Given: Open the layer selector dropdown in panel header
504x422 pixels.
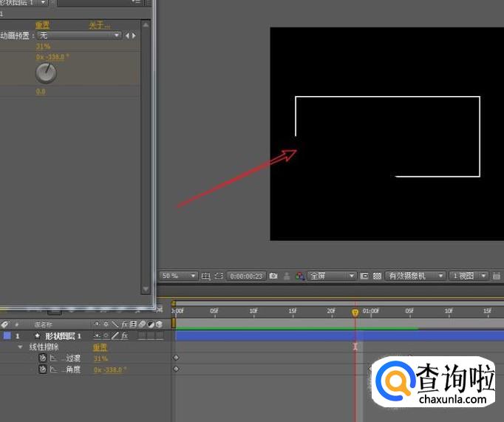Looking at the screenshot, I should tap(43, 2).
